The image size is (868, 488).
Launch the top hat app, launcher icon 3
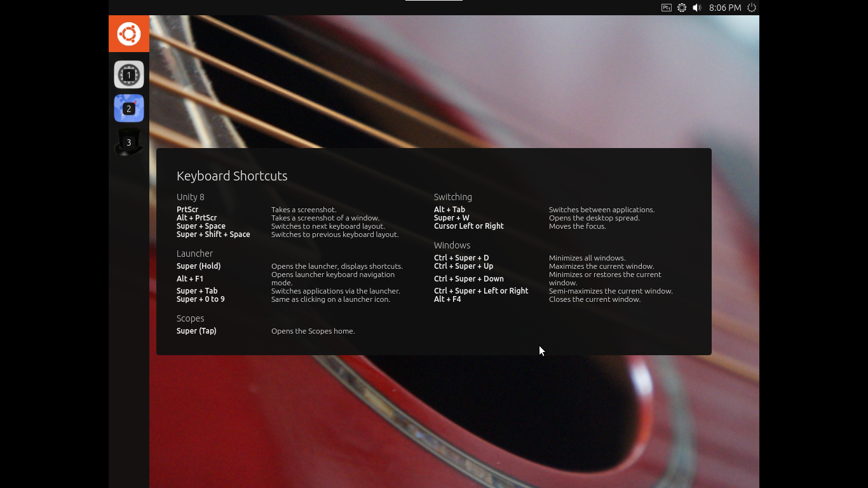(x=129, y=142)
